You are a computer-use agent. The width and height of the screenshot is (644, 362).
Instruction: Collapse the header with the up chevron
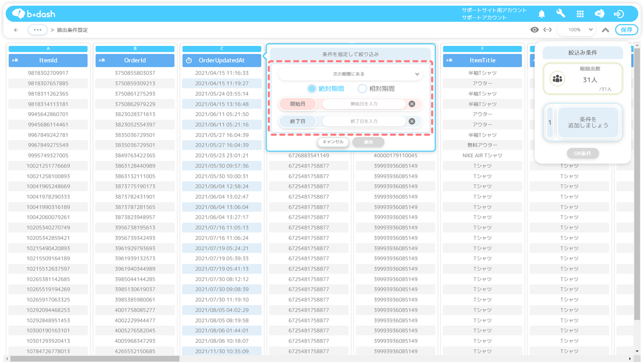pyautogui.click(x=605, y=30)
